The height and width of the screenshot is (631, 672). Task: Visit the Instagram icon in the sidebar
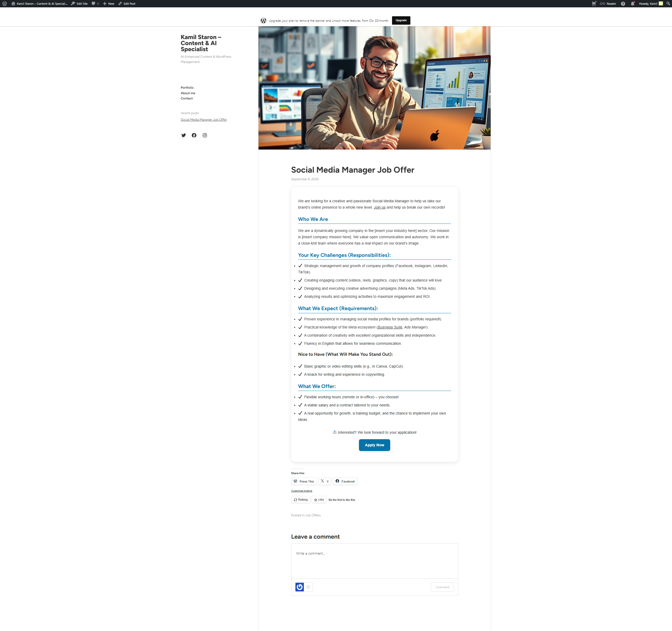click(x=205, y=135)
